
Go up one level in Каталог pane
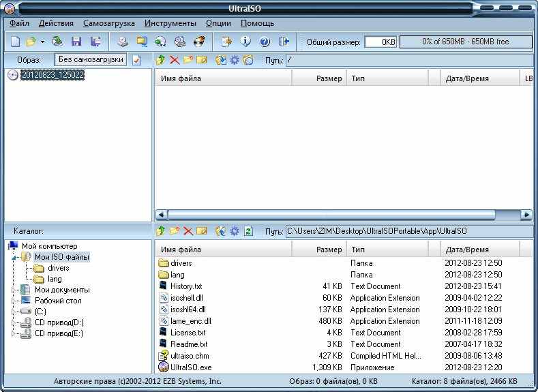[x=160, y=231]
